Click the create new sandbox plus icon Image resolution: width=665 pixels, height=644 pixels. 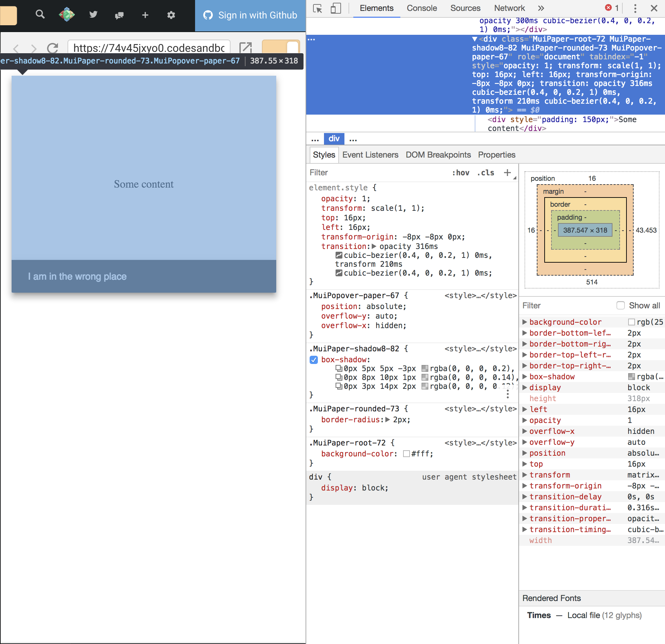[145, 15]
